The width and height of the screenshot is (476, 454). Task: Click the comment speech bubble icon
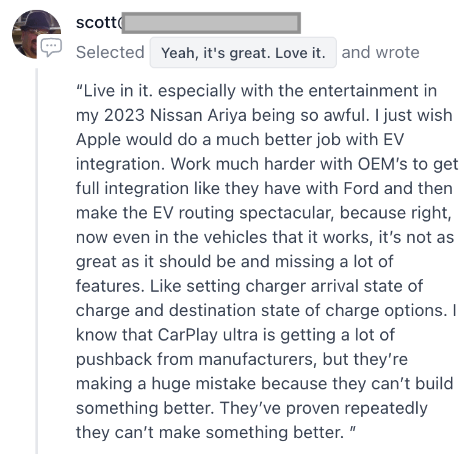(51, 46)
